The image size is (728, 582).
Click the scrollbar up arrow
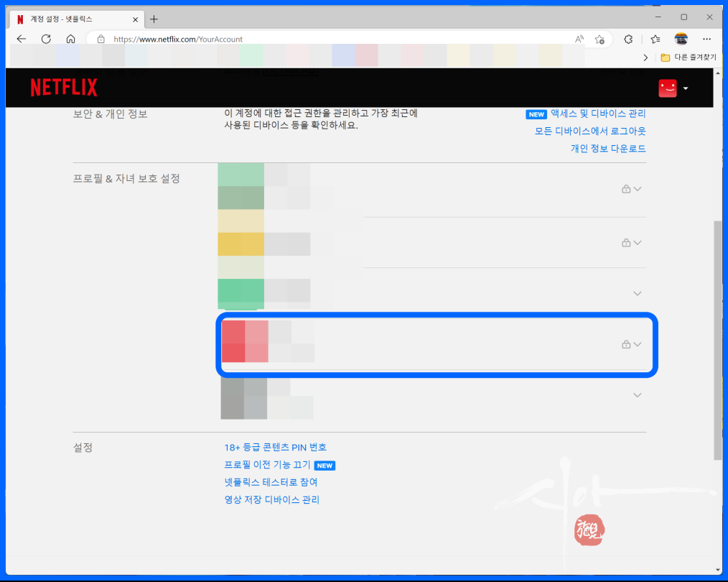coord(718,73)
